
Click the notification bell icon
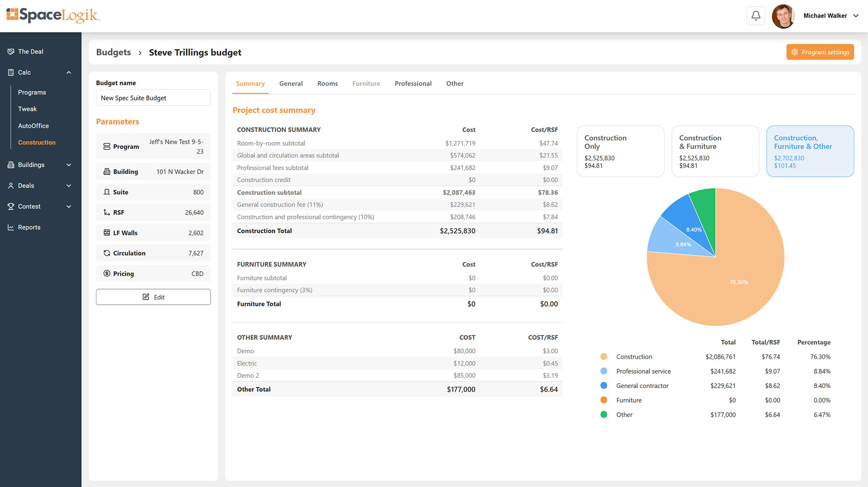point(756,16)
